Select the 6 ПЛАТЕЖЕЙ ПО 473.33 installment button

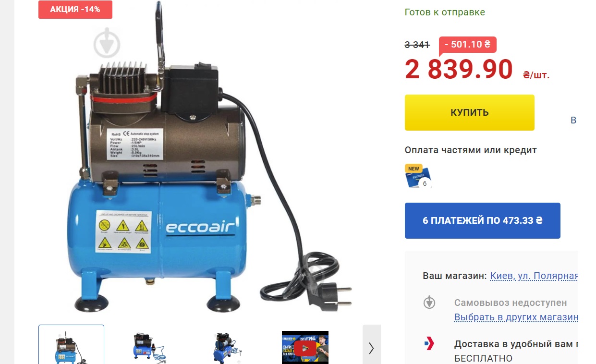click(x=482, y=220)
